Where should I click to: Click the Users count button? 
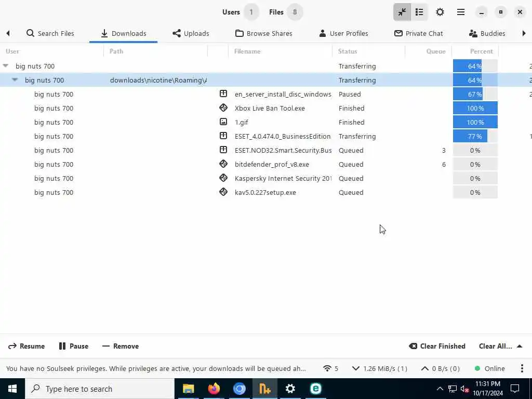240,12
